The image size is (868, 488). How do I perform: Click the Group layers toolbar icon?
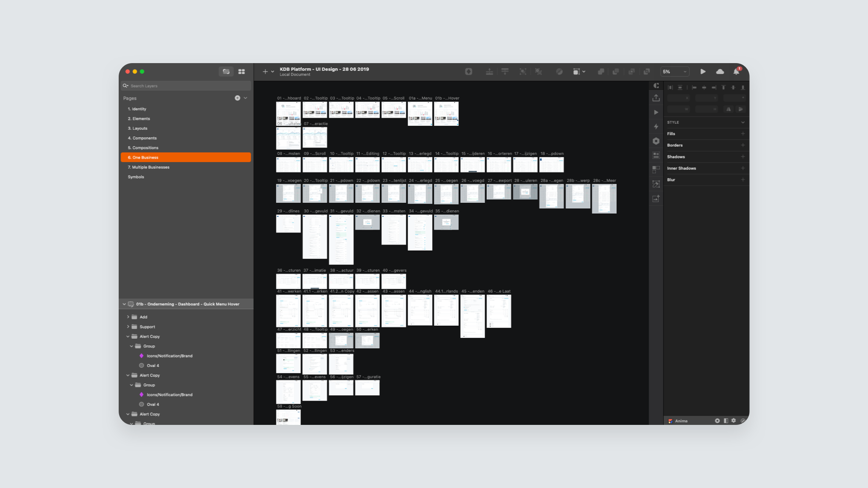(523, 72)
